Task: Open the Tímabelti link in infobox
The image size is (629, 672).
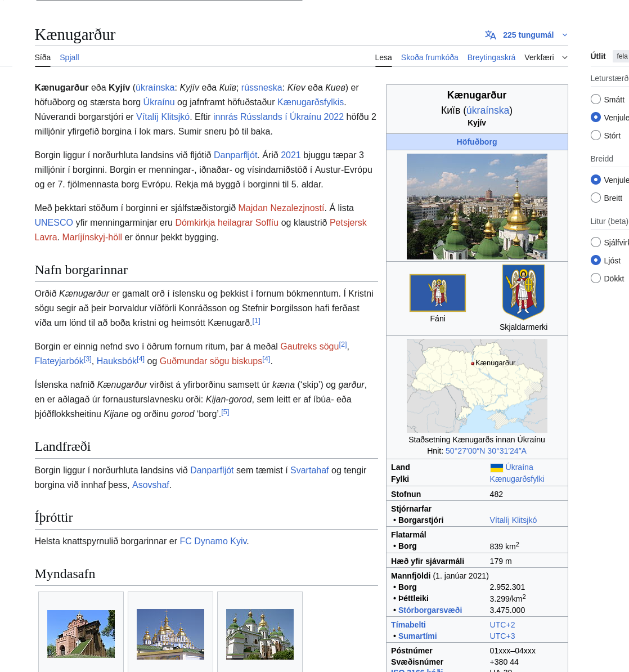Action: point(408,625)
